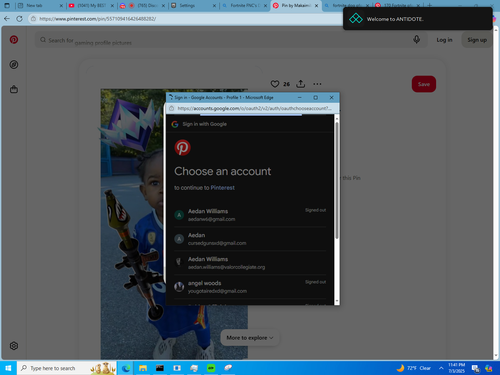This screenshot has height=375, width=500.
Task: Click the Pinterest logo in the Google popup
Action: pyautogui.click(x=183, y=148)
